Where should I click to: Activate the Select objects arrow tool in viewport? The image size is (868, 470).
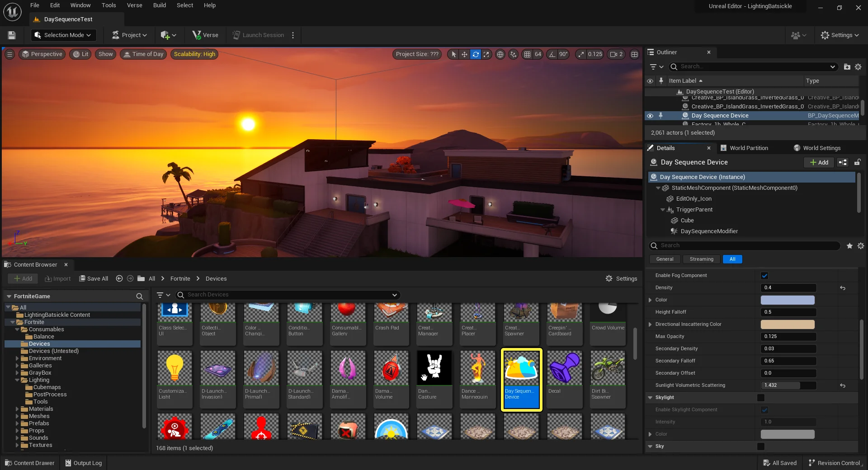point(453,54)
